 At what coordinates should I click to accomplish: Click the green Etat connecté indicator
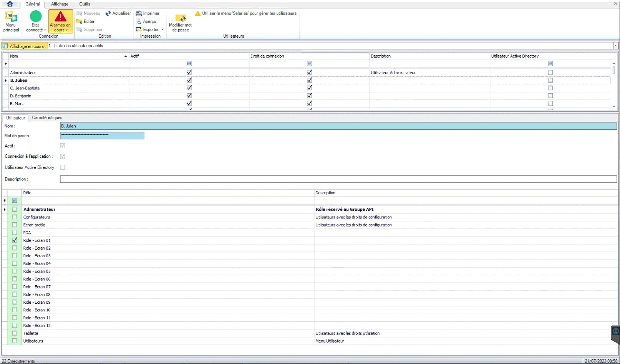coord(36,17)
